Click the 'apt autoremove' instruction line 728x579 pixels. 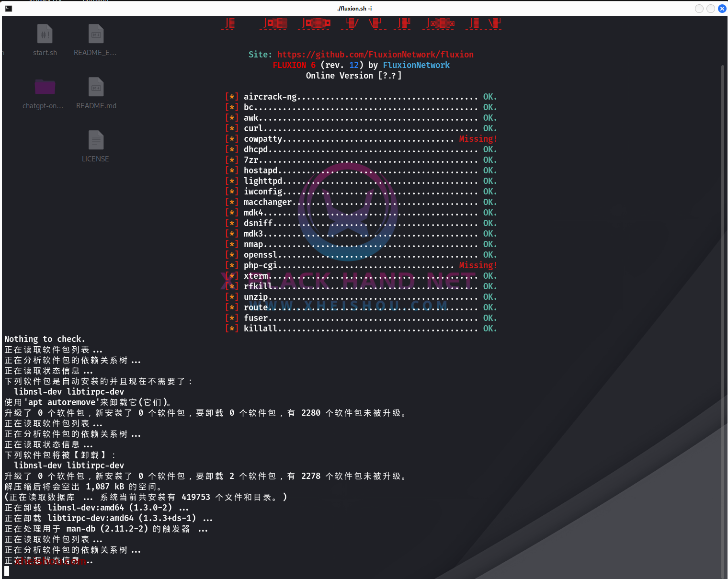coord(88,402)
